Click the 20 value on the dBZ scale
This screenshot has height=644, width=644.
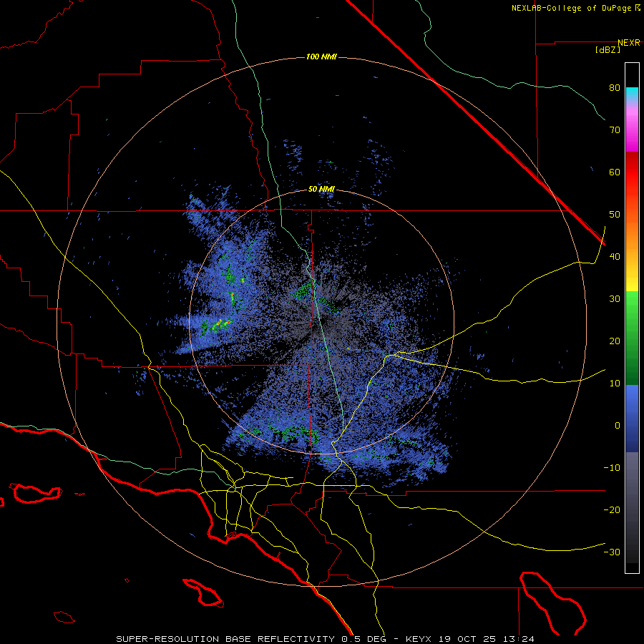tap(615, 341)
